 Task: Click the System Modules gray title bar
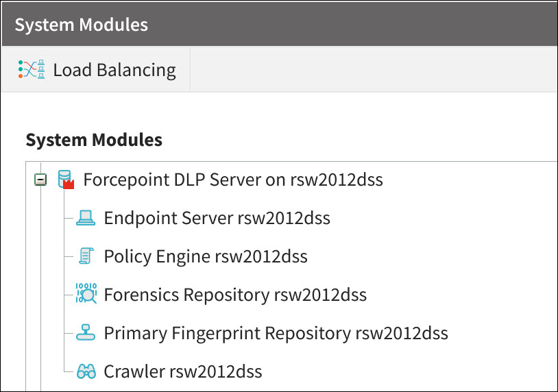coord(308,25)
